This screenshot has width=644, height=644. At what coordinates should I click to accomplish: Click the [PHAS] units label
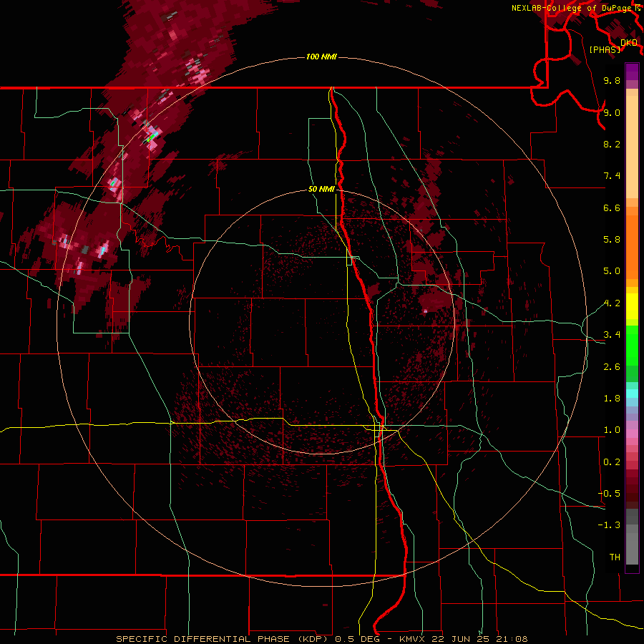pyautogui.click(x=605, y=50)
